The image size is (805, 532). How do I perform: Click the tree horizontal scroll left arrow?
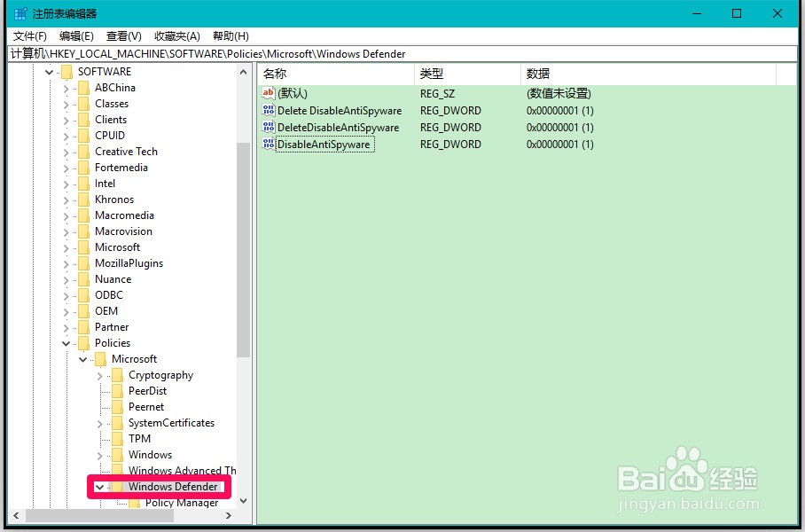click(x=16, y=515)
